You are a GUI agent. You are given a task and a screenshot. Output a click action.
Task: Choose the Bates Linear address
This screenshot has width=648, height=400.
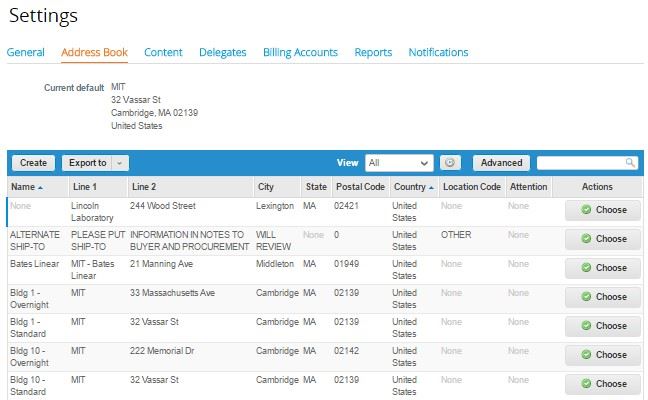coord(602,268)
